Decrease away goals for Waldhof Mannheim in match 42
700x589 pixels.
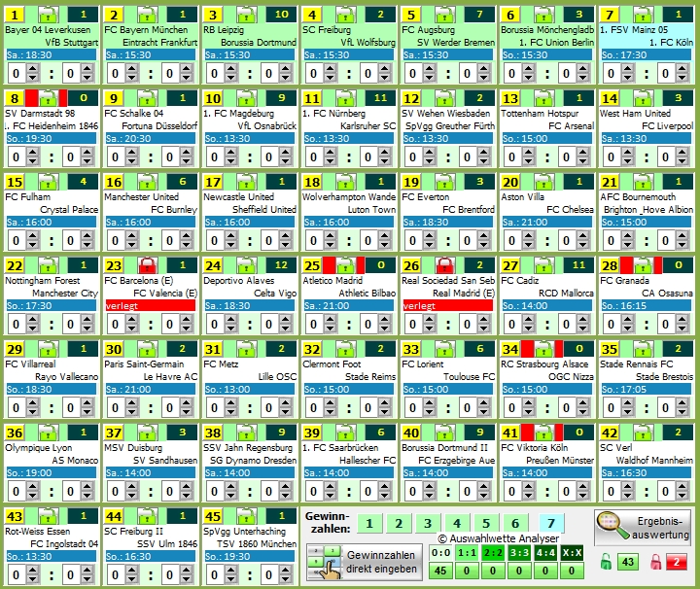[682, 497]
